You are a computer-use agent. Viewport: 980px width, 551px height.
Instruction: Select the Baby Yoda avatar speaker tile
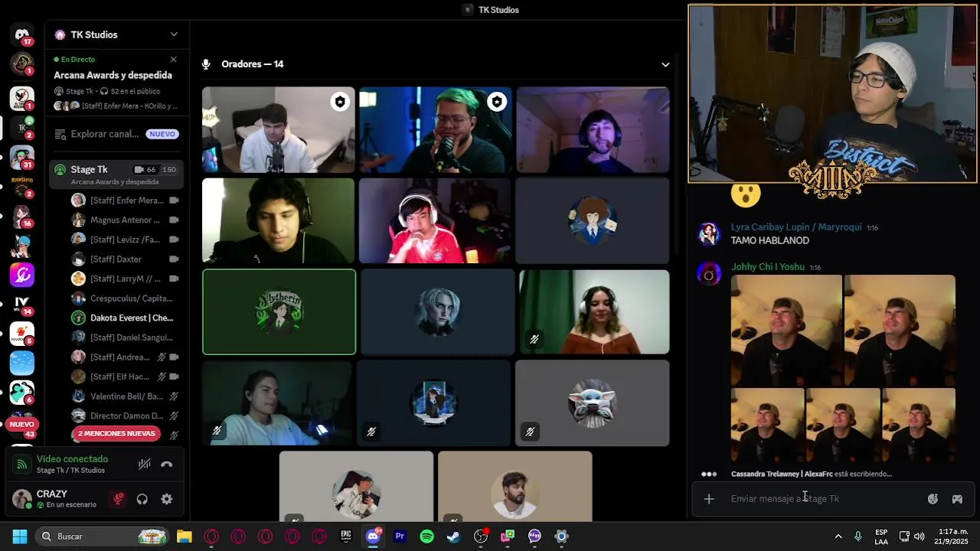(x=592, y=403)
